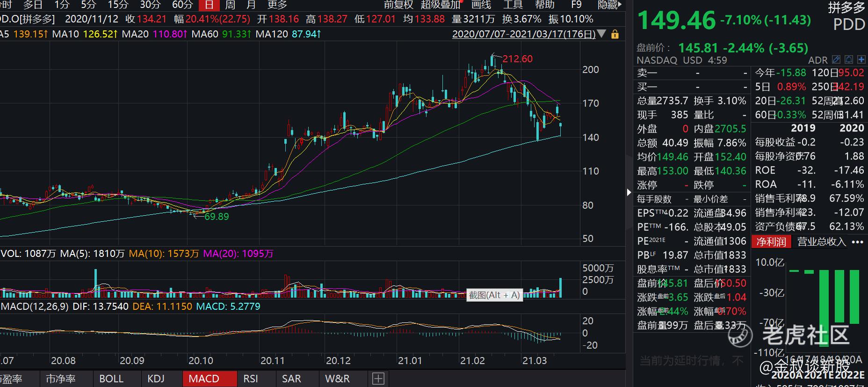
Task: Select the 5分 five-minute period
Action: click(x=88, y=5)
